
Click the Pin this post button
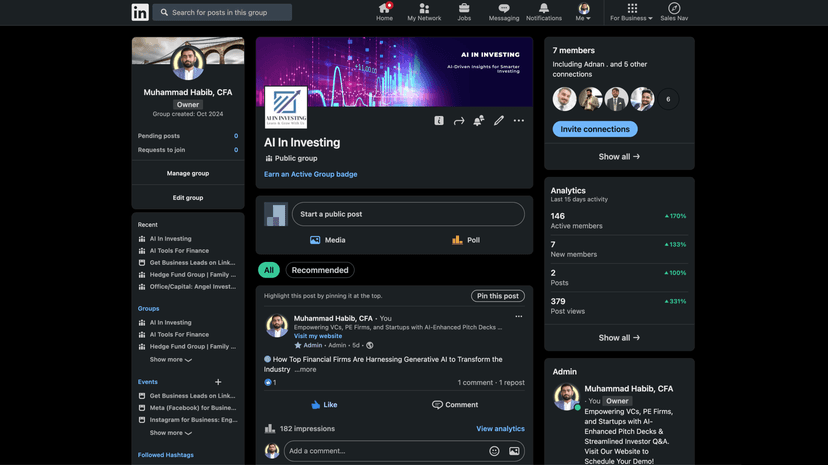pyautogui.click(x=498, y=296)
